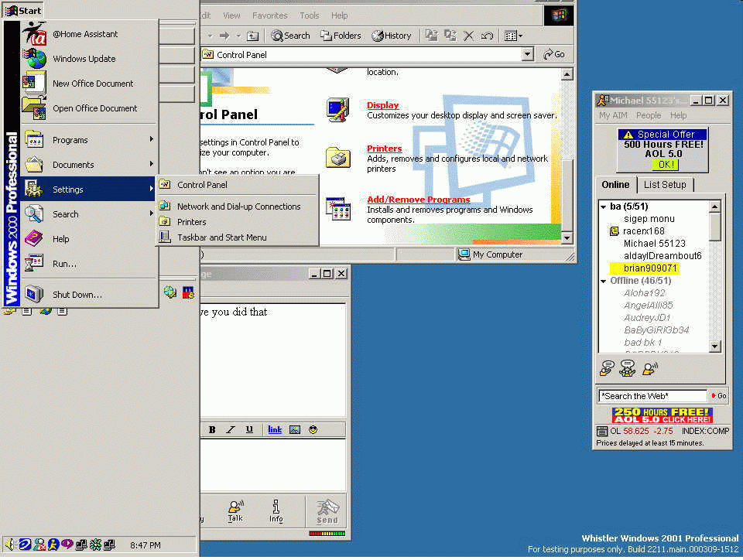Open the My AIM menu

[x=613, y=115]
